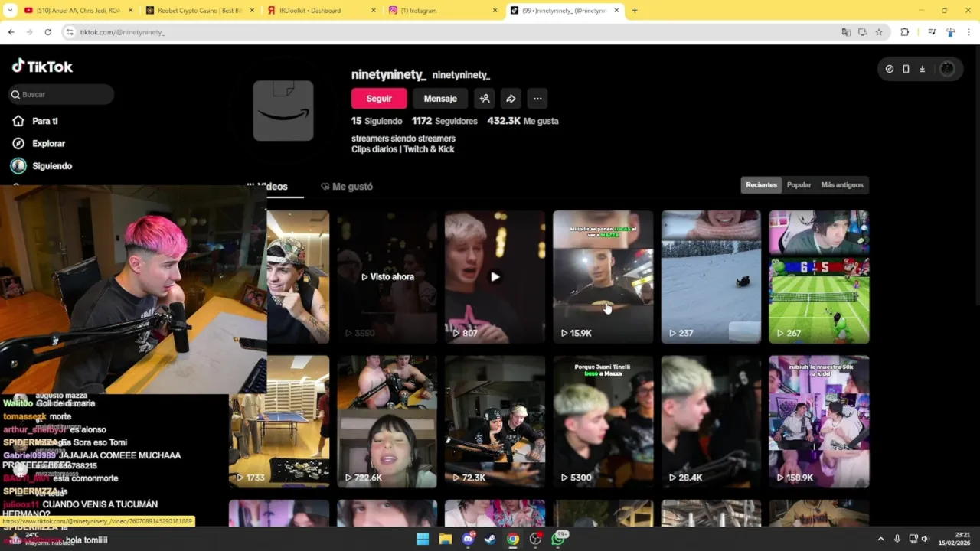
Task: Open WhatsApp from the taskbar
Action: 558,540
